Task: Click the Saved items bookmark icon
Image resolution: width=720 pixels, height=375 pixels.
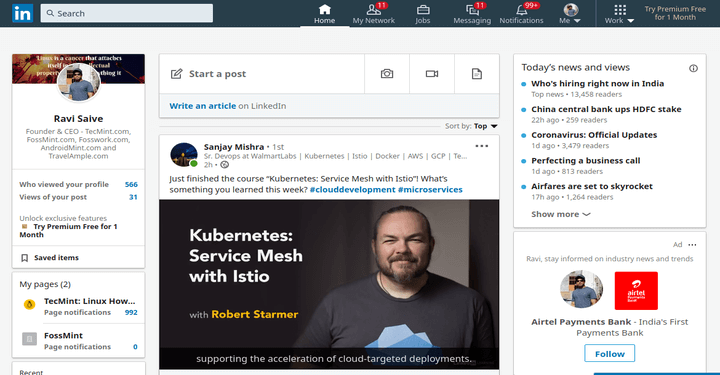Action: point(25,258)
